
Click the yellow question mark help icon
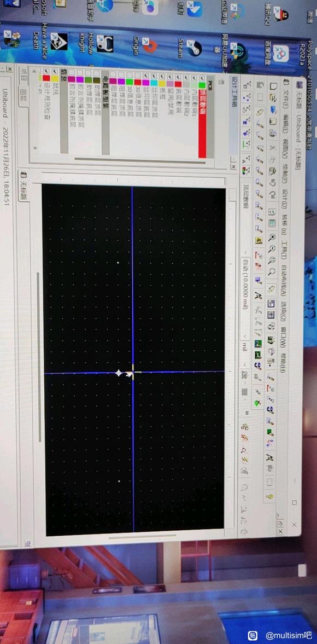269,496
